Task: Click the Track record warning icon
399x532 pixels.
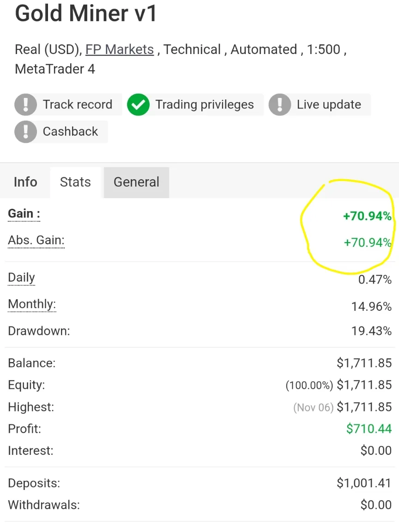Action: tap(25, 104)
